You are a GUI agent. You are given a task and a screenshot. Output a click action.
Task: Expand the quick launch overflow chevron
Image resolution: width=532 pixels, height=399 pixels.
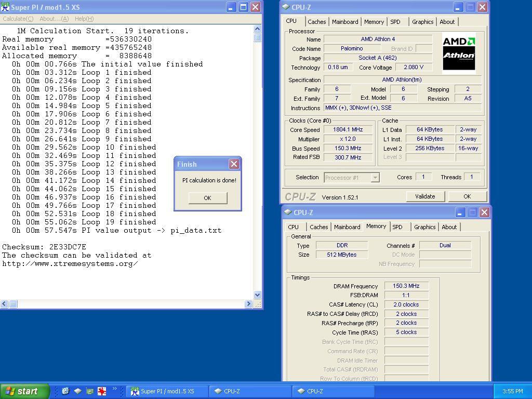click(115, 389)
